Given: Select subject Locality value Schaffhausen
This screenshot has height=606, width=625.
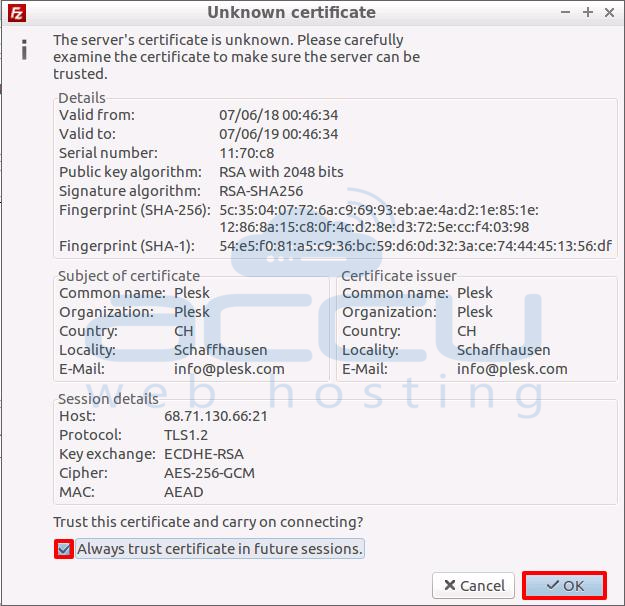Looking at the screenshot, I should tap(221, 350).
